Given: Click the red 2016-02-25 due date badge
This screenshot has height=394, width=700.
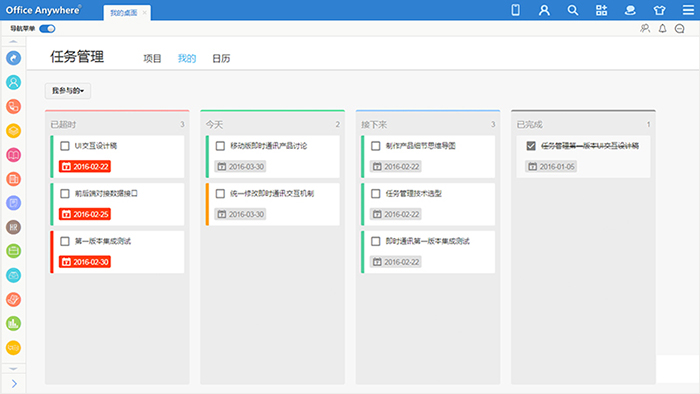Looking at the screenshot, I should [x=85, y=214].
